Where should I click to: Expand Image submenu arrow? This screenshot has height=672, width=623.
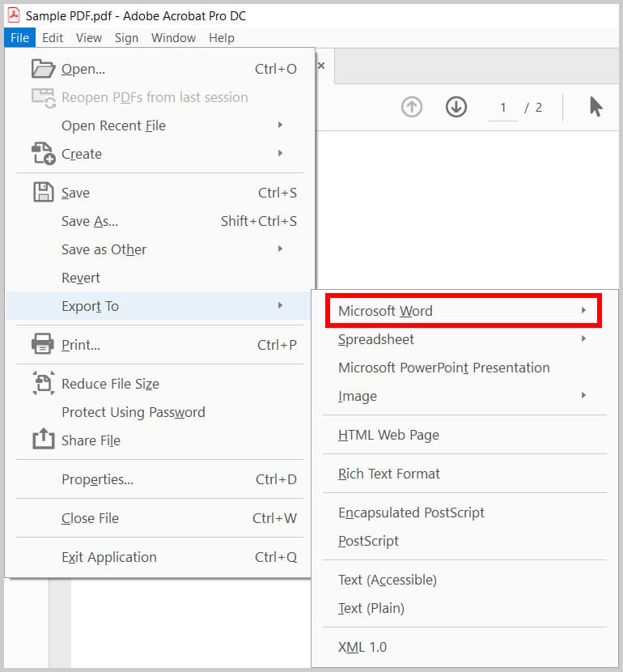point(583,395)
